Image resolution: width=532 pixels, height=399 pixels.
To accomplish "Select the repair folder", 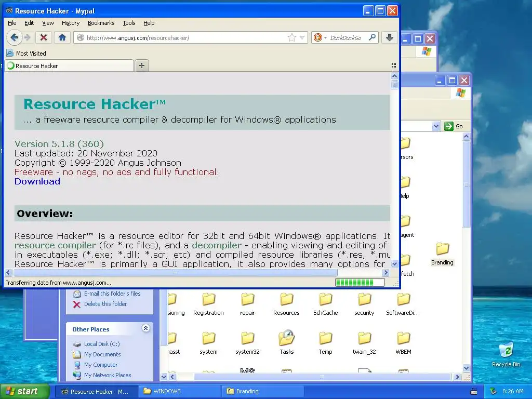I will coord(247,304).
